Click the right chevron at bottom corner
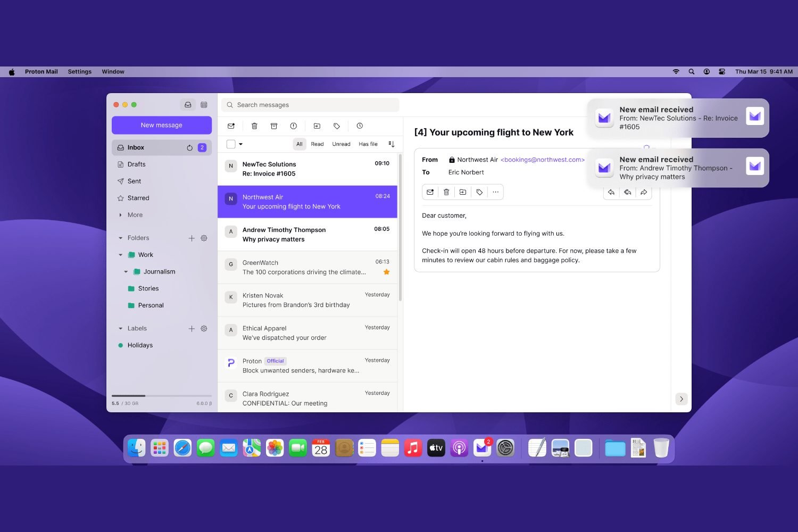This screenshot has width=798, height=532. (681, 399)
